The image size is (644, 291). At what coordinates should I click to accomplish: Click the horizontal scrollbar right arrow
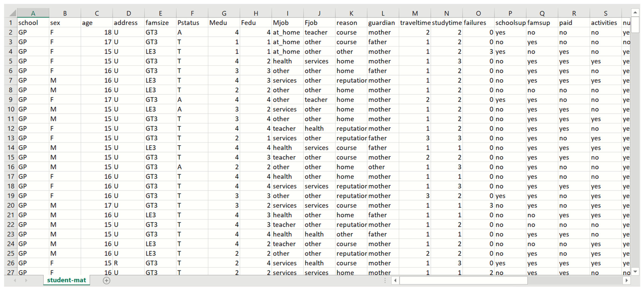click(626, 280)
